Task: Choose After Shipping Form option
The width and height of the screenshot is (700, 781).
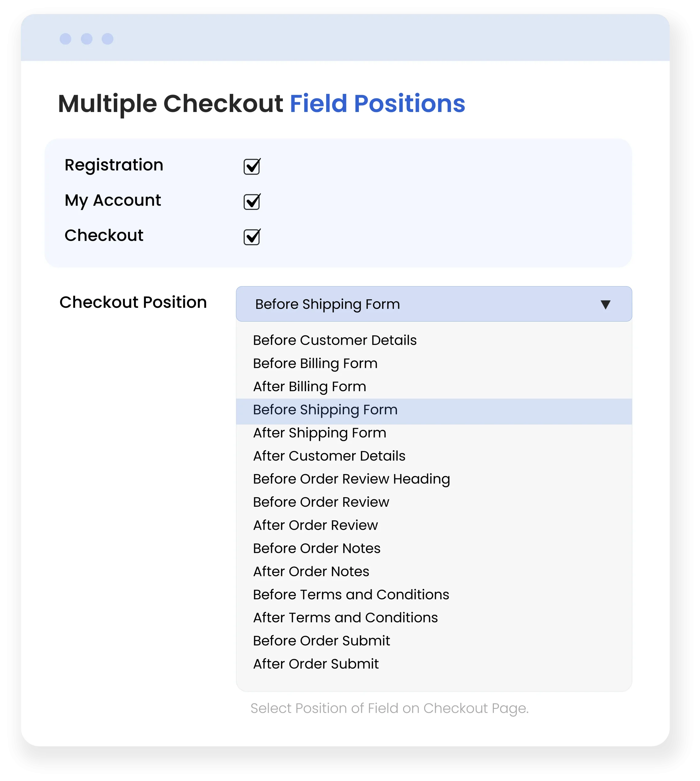Action: tap(319, 433)
